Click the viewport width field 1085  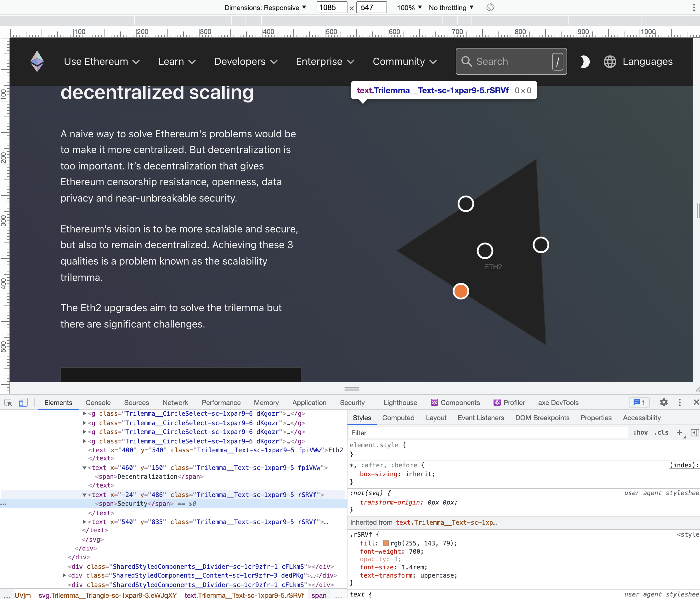[x=331, y=8]
